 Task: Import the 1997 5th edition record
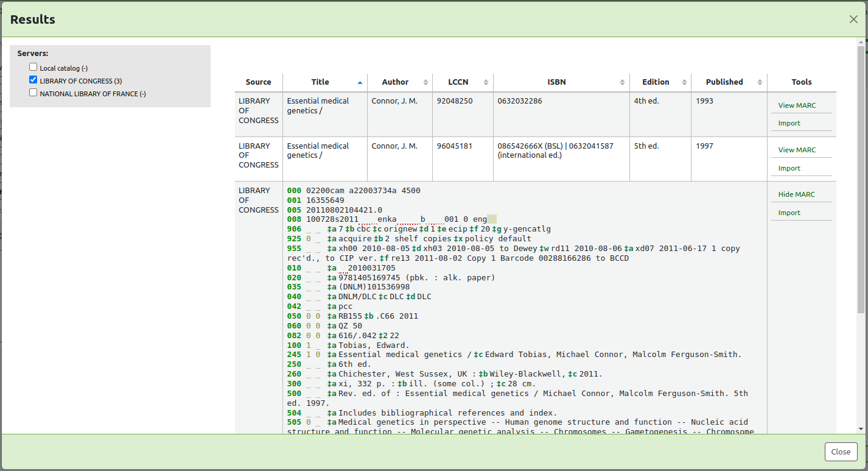[x=789, y=168]
